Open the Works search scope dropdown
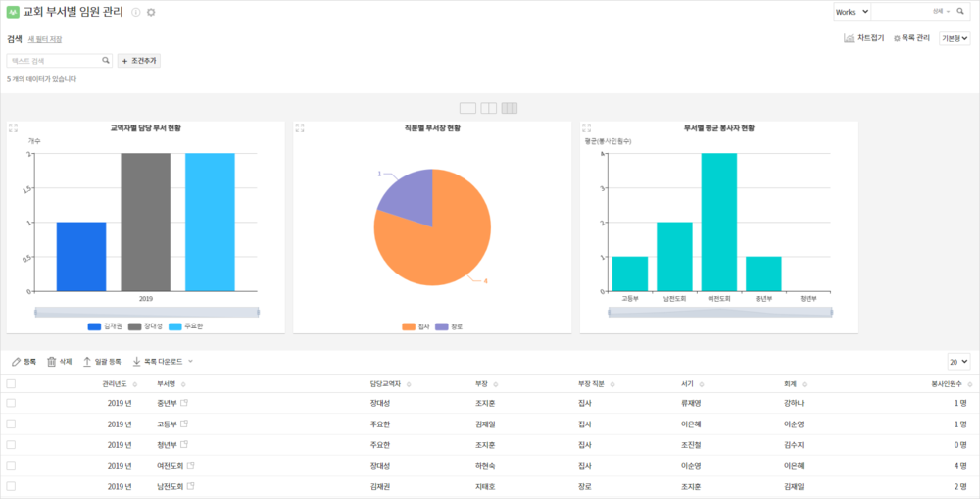 (x=852, y=11)
